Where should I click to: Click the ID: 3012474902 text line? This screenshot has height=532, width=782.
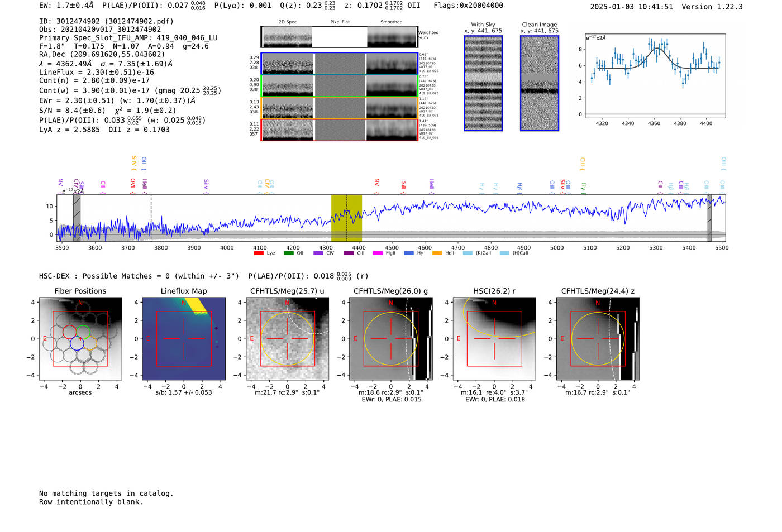[x=106, y=21]
